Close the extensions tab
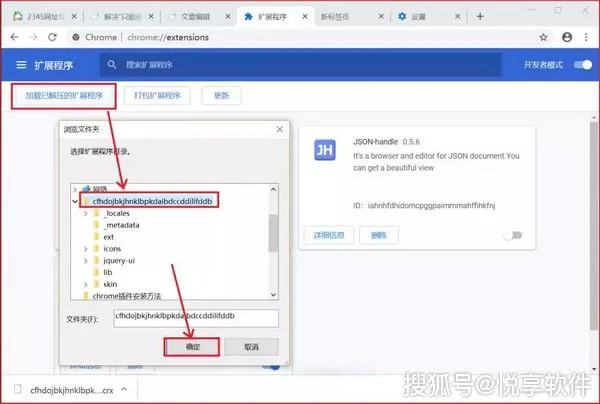This screenshot has height=404, width=600. click(x=305, y=16)
